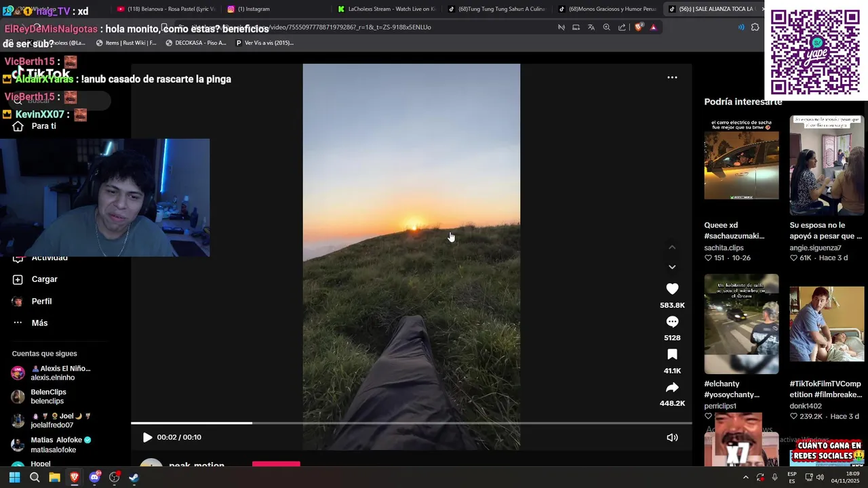Switch to LaCholexs Stream Kick tab
This screenshot has height=488, width=868.
click(387, 9)
